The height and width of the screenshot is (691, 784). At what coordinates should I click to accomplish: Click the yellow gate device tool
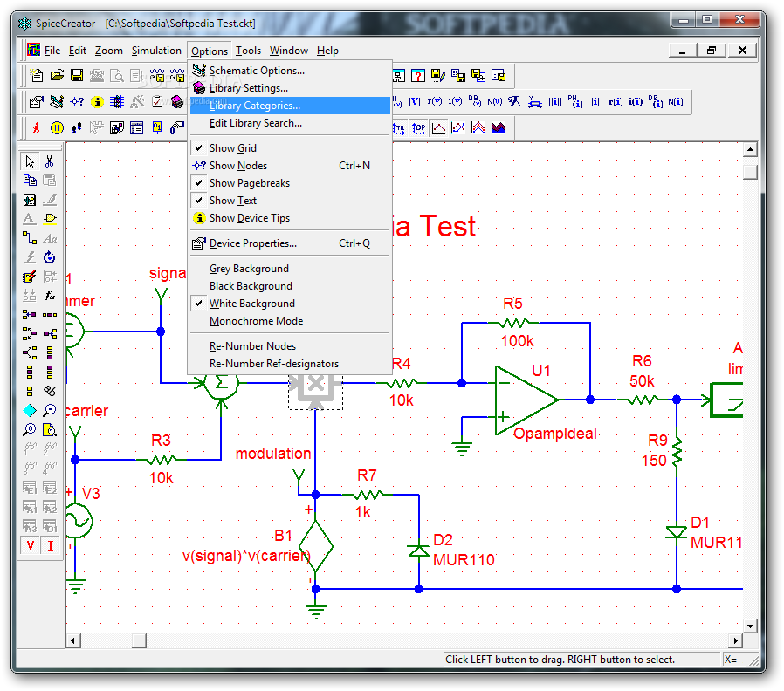[50, 219]
